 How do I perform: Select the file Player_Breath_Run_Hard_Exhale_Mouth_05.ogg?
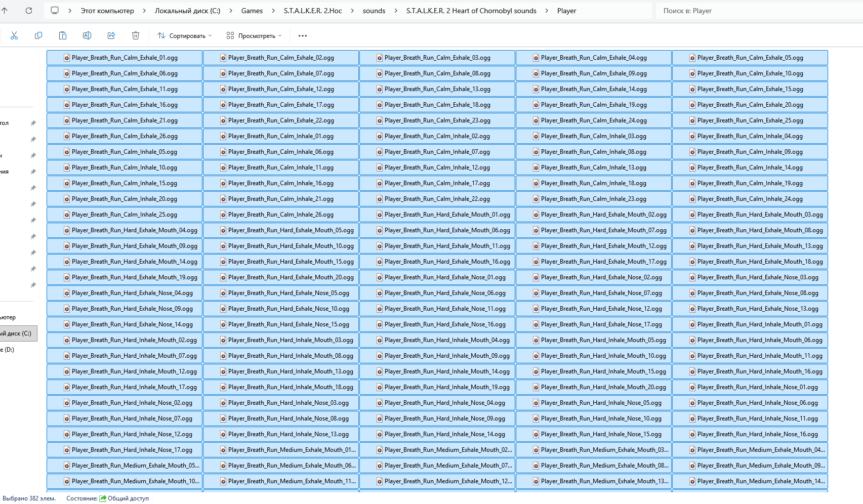[281, 230]
